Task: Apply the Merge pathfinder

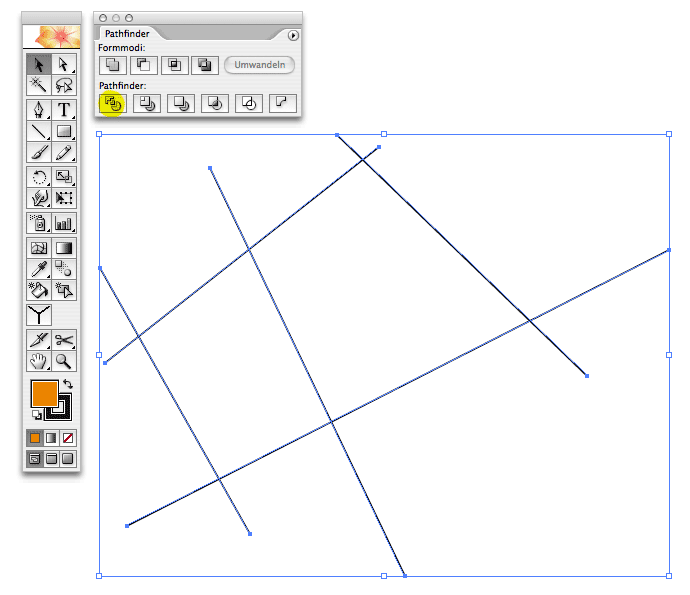Action: pyautogui.click(x=181, y=104)
